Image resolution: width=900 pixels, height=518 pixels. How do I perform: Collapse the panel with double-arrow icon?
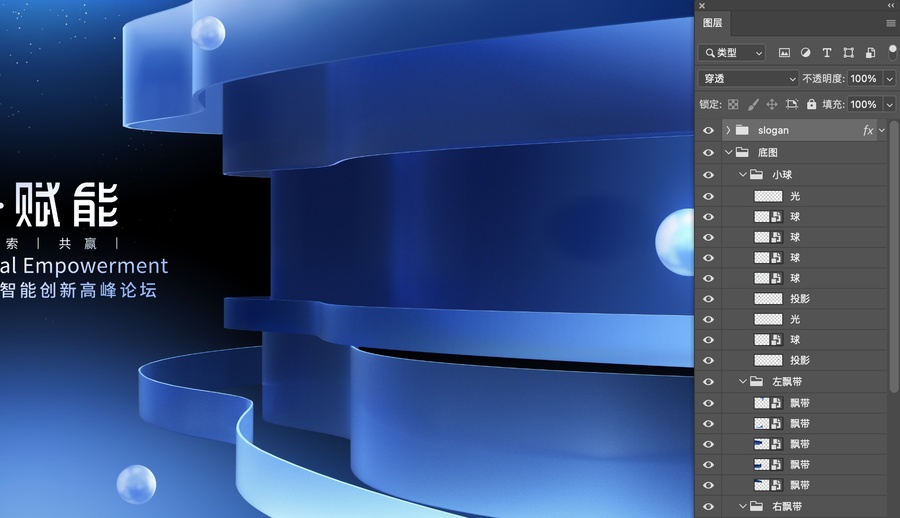pos(891,5)
